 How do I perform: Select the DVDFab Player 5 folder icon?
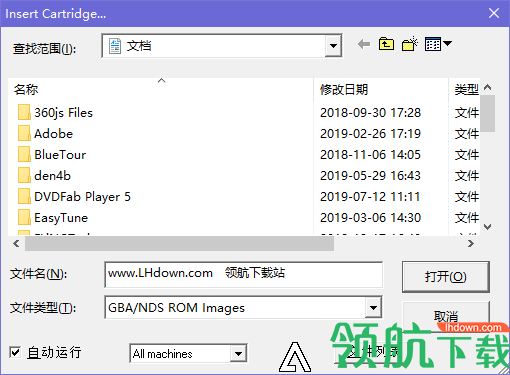(24, 196)
